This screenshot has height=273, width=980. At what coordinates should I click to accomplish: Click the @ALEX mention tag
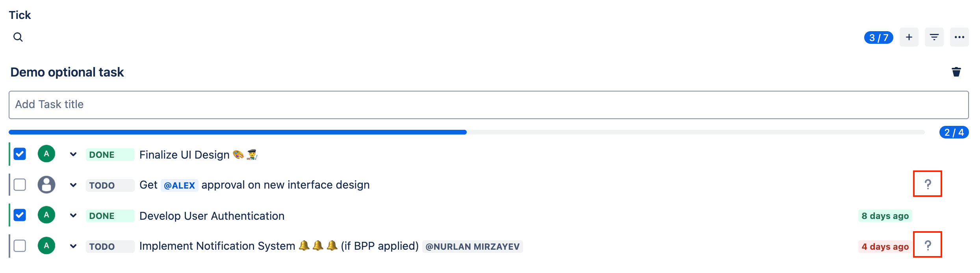[179, 185]
